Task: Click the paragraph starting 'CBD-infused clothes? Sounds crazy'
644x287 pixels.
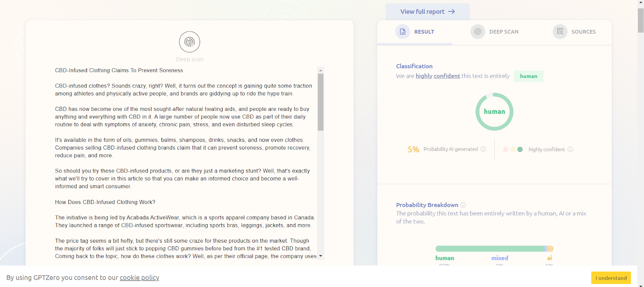Action: pyautogui.click(x=184, y=89)
